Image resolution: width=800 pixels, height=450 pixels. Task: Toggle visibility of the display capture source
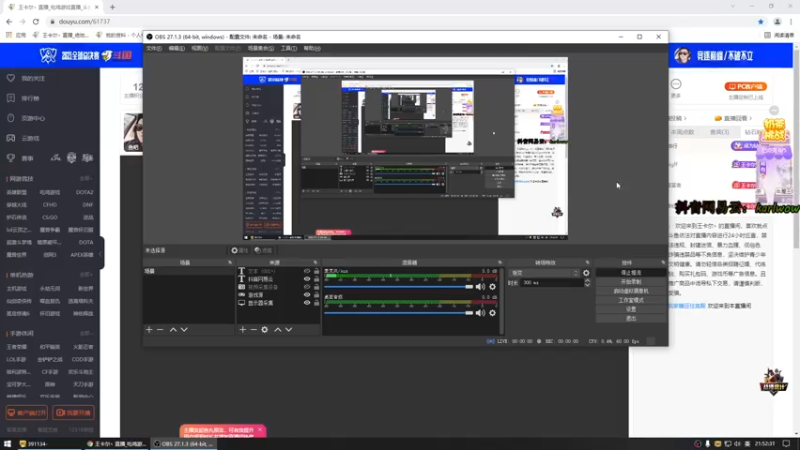(x=307, y=303)
